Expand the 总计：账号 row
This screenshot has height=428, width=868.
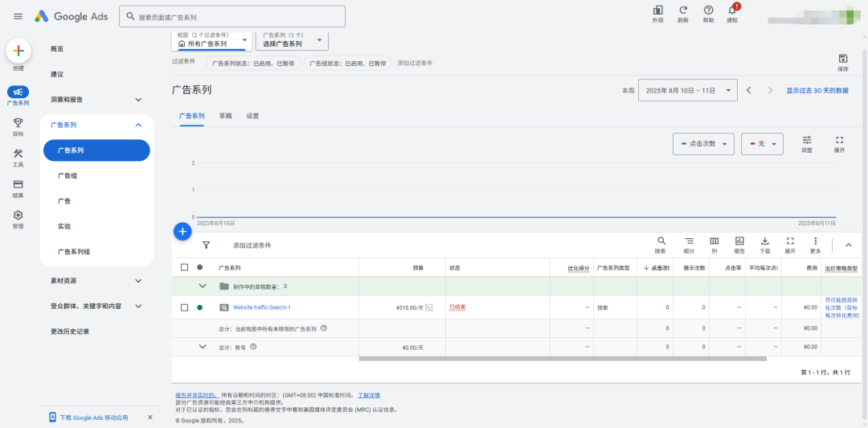pyautogui.click(x=203, y=347)
